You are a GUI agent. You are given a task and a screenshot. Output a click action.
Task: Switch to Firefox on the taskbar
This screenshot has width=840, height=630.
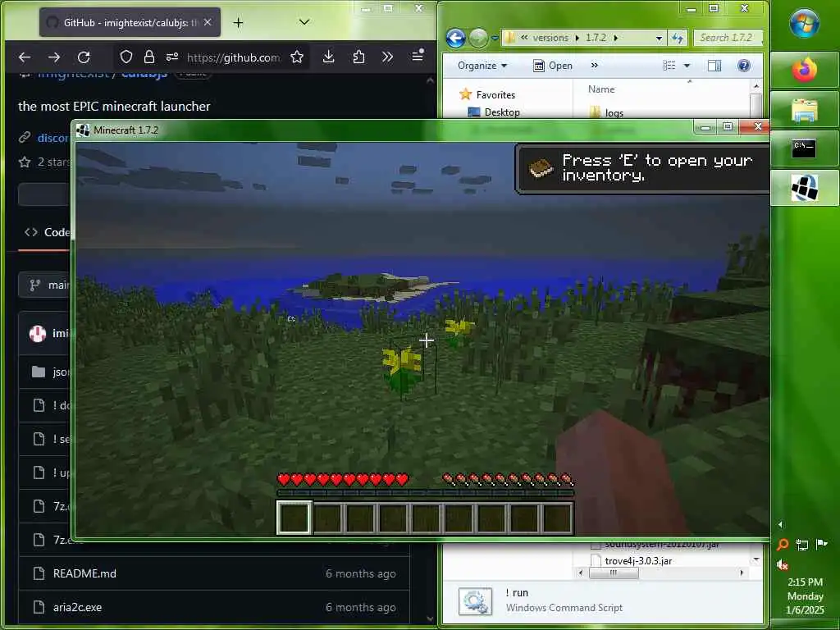point(804,70)
